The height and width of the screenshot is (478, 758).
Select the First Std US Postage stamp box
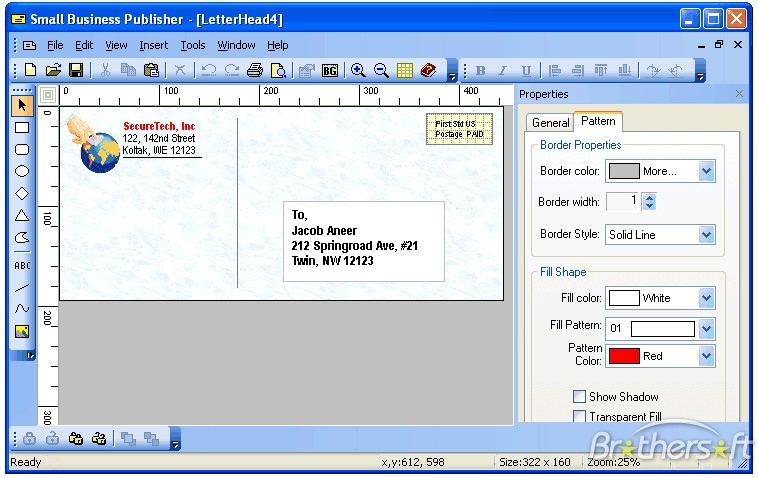tap(459, 129)
